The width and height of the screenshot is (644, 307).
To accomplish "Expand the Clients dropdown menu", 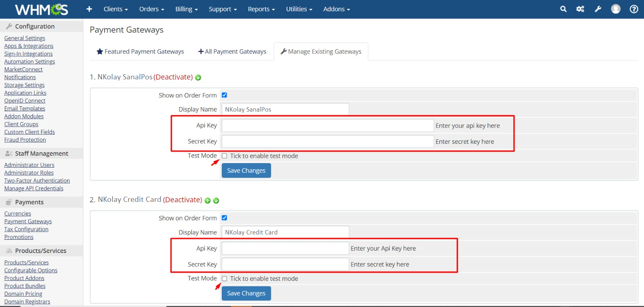I will click(x=116, y=9).
